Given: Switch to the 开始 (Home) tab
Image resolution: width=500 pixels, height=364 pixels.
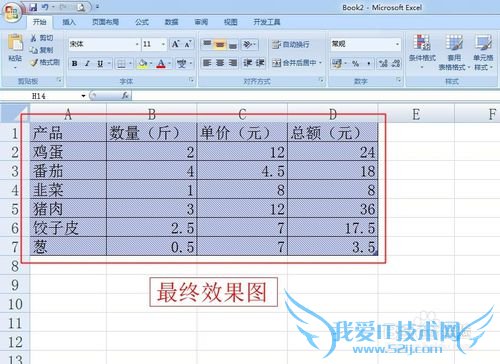Looking at the screenshot, I should [x=39, y=22].
